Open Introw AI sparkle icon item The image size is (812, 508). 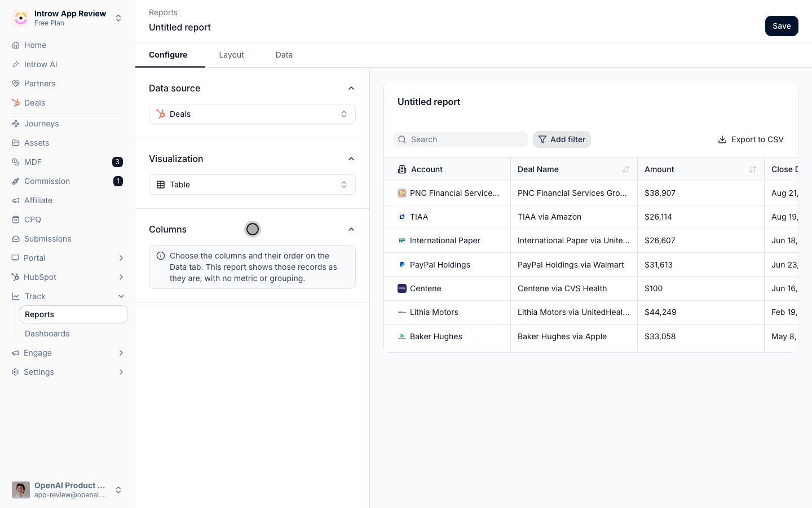(x=68, y=64)
